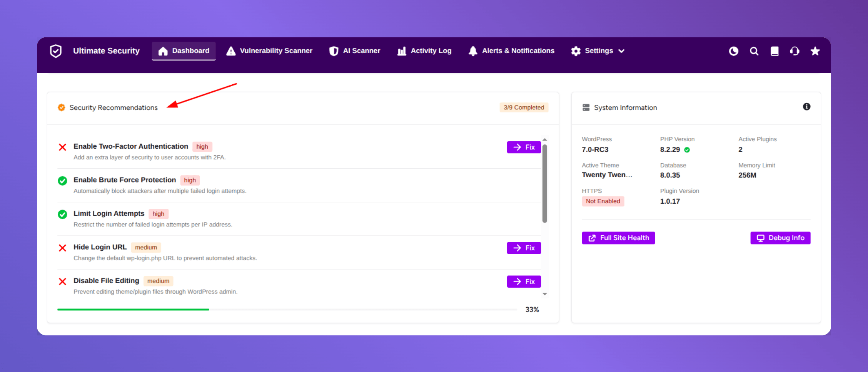
Task: Click the 33% completion progress bar
Action: tap(287, 309)
